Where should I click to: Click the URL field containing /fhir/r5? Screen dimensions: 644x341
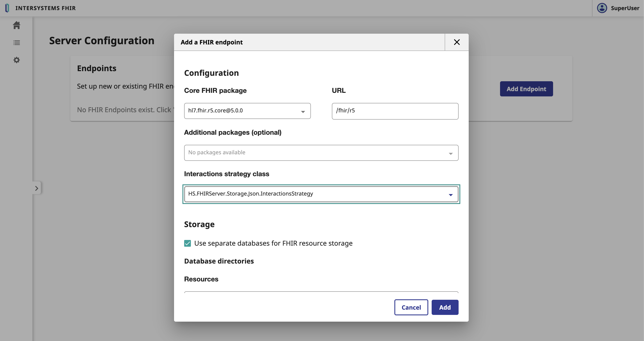coord(395,111)
